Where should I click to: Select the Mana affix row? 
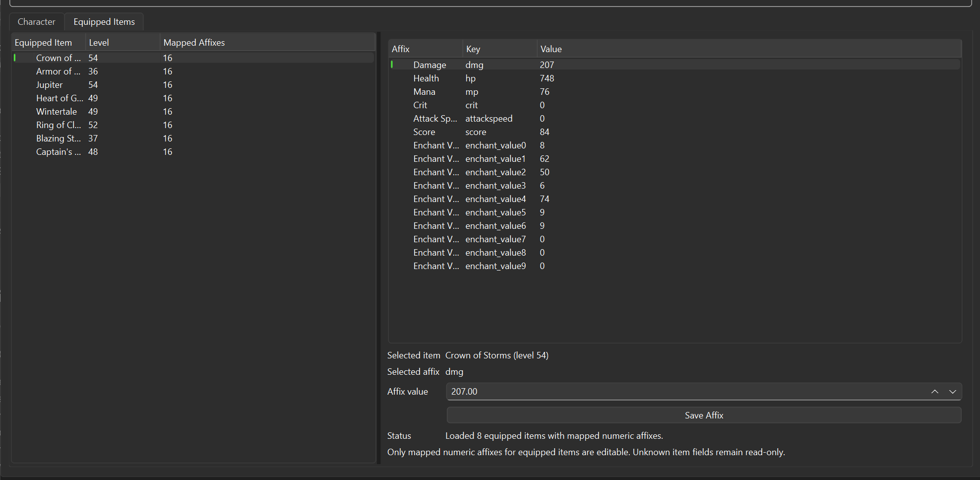(425, 92)
